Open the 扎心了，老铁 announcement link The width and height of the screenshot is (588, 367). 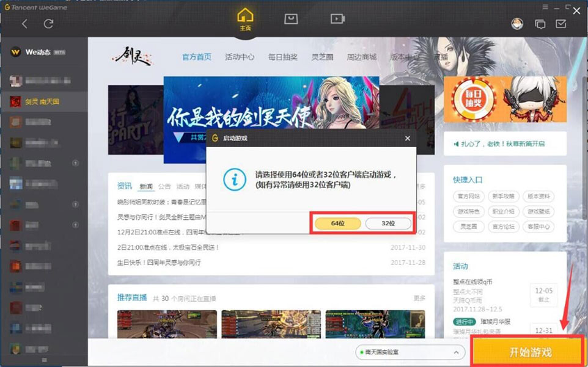(x=502, y=144)
